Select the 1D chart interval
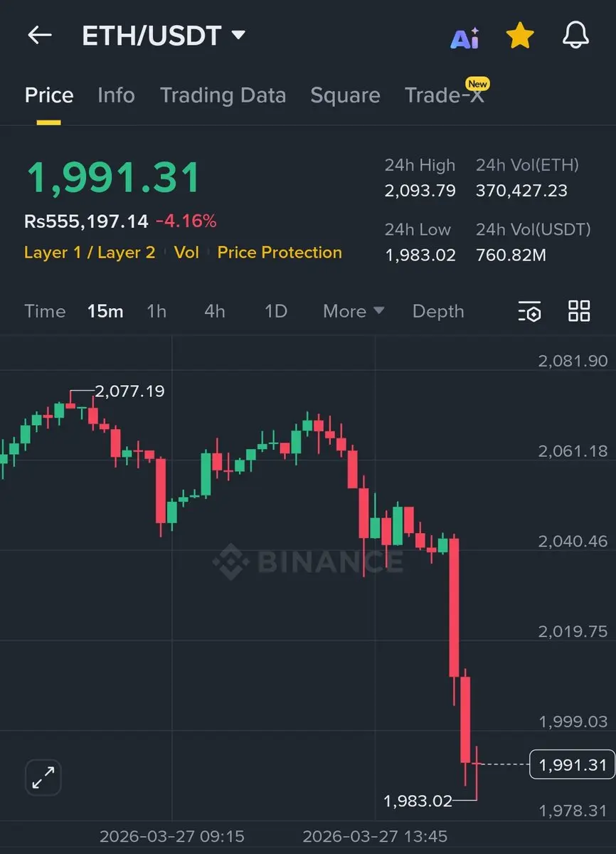Image resolution: width=616 pixels, height=854 pixels. (x=275, y=311)
